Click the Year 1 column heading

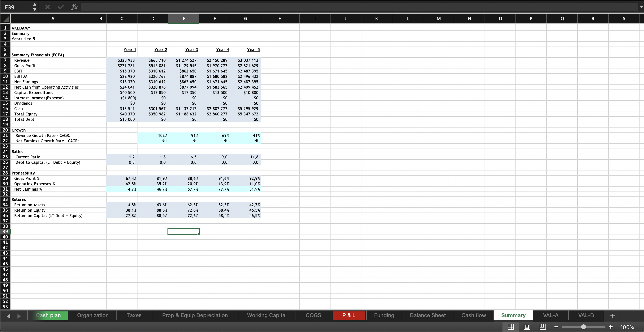130,49
